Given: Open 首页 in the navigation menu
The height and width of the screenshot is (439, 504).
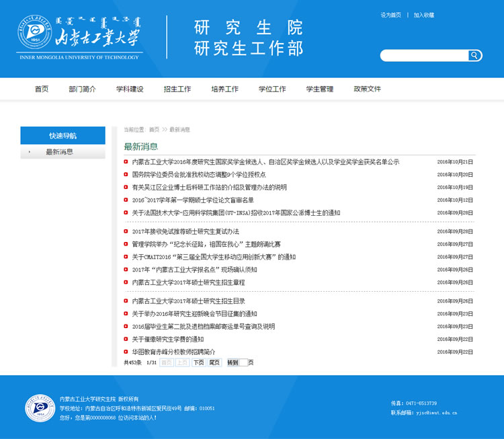Looking at the screenshot, I should click(42, 89).
